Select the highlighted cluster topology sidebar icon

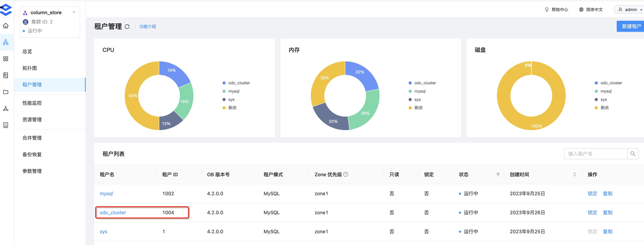tap(6, 42)
